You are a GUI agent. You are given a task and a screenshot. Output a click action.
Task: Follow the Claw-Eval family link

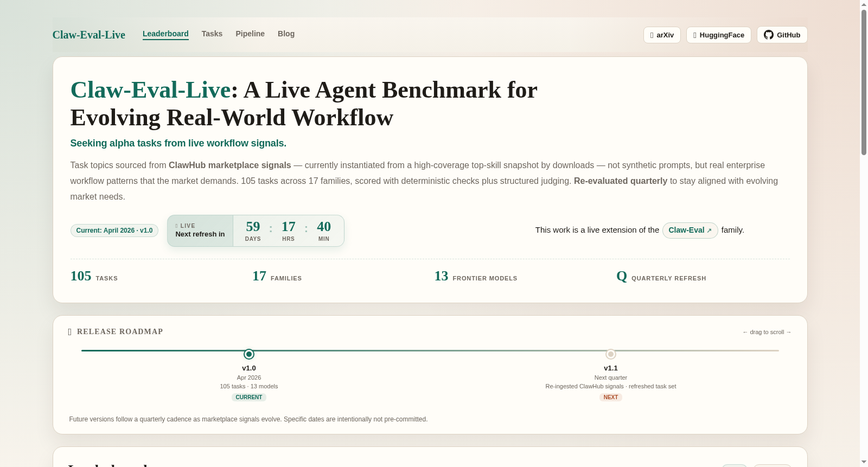(x=690, y=230)
